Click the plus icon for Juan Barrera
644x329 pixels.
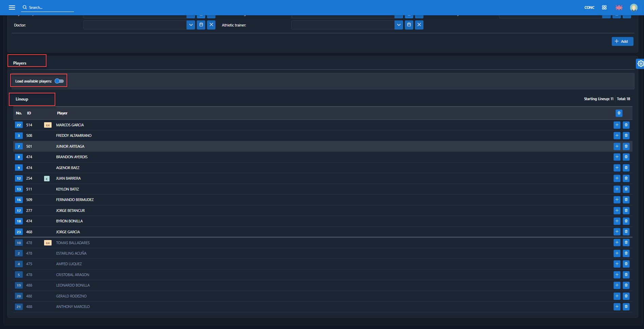pos(617,178)
